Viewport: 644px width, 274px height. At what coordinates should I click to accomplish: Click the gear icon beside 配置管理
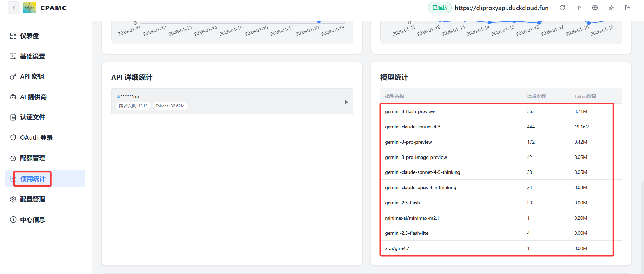(x=13, y=199)
